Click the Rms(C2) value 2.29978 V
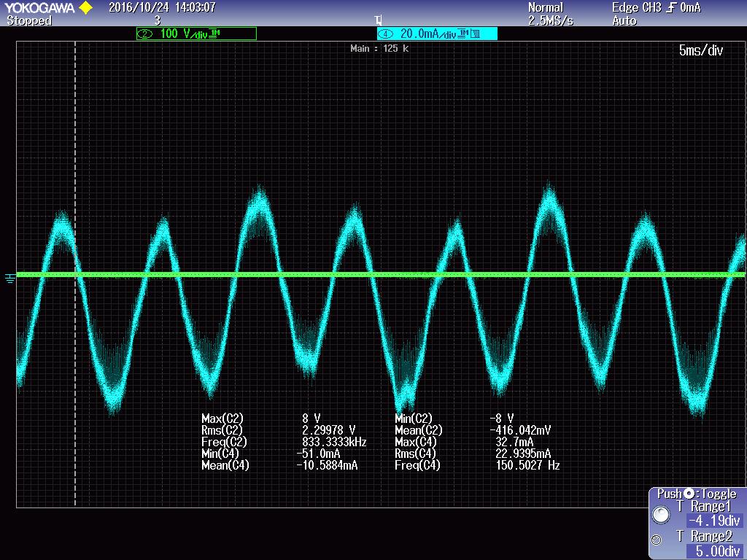This screenshot has height=560, width=747. point(329,430)
